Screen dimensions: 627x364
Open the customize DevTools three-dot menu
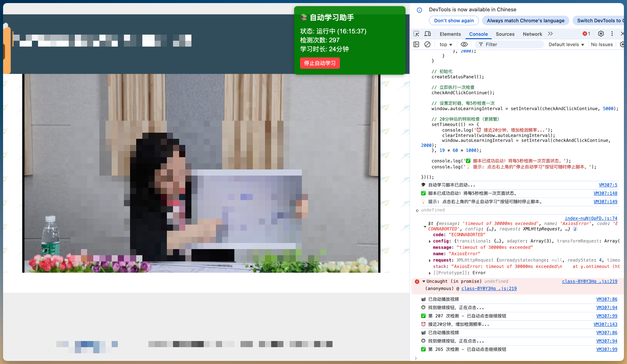(x=612, y=34)
